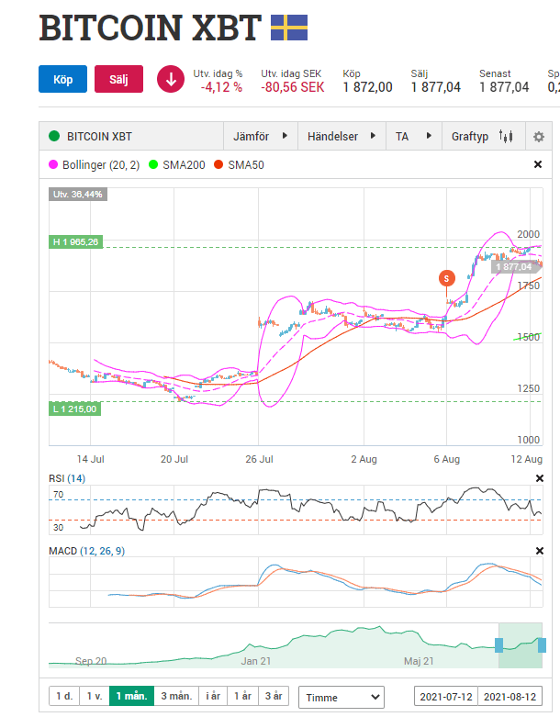This screenshot has height=728, width=560.
Task: Open chart settings gear icon
Action: point(539,137)
